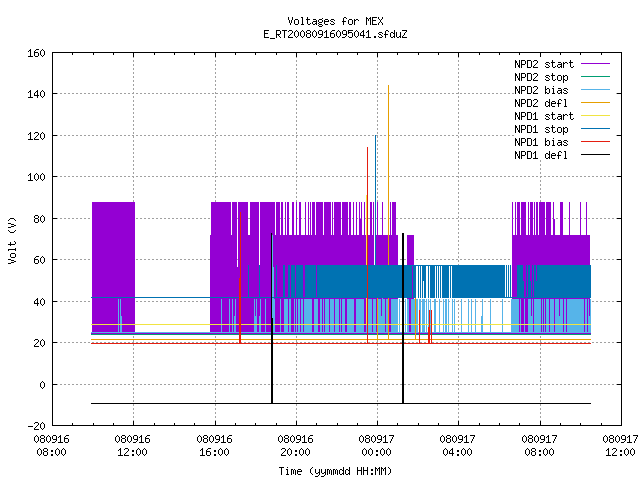The height and width of the screenshot is (480, 640).
Task: Click the yellow NPD1 start legend line
Action: 596,116
